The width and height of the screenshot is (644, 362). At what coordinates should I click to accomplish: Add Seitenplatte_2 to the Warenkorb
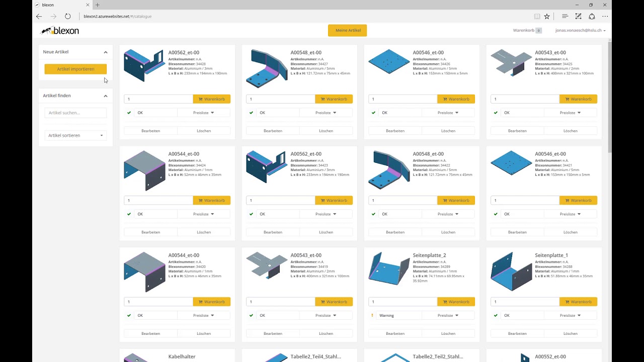tap(456, 302)
